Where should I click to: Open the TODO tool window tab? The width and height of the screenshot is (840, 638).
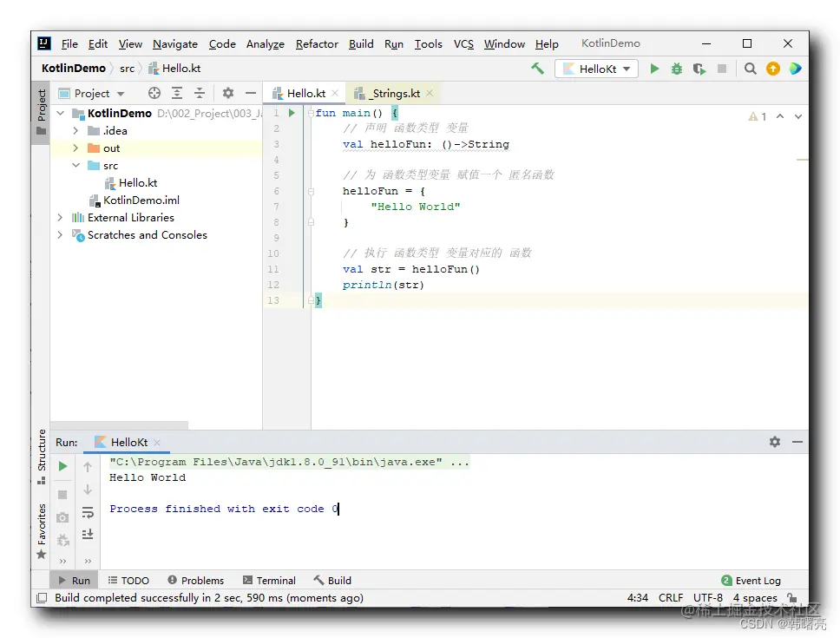coord(128,580)
